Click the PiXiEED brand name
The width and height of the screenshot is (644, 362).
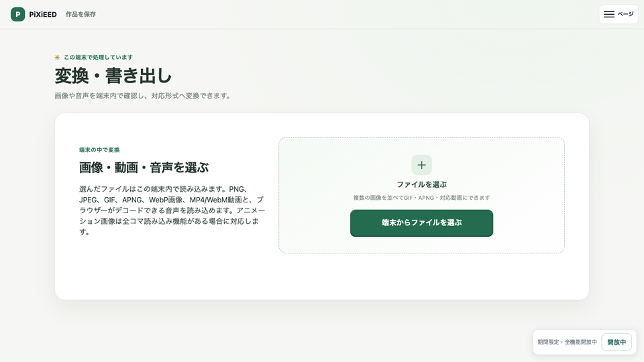(43, 14)
